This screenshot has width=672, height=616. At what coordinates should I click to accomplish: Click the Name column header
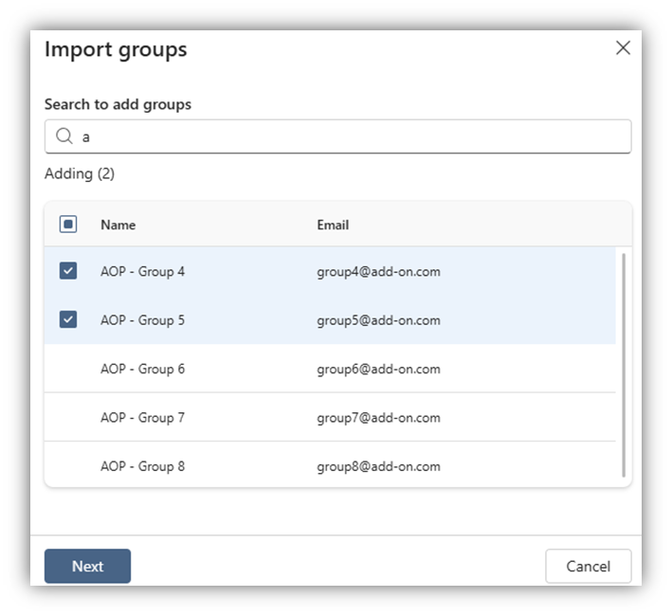(118, 225)
